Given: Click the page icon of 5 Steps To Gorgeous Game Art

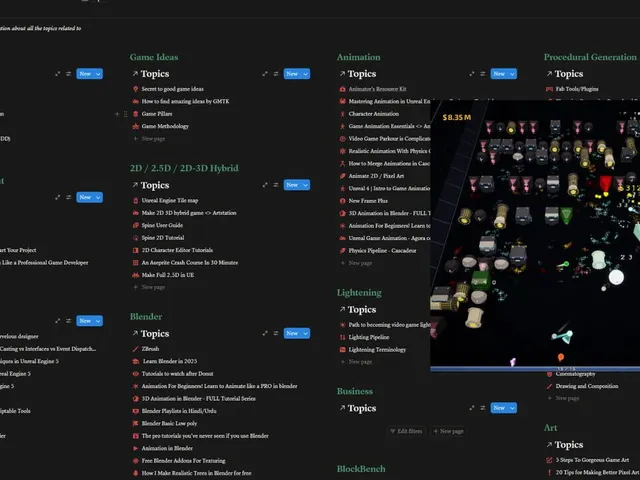Looking at the screenshot, I should (x=549, y=460).
